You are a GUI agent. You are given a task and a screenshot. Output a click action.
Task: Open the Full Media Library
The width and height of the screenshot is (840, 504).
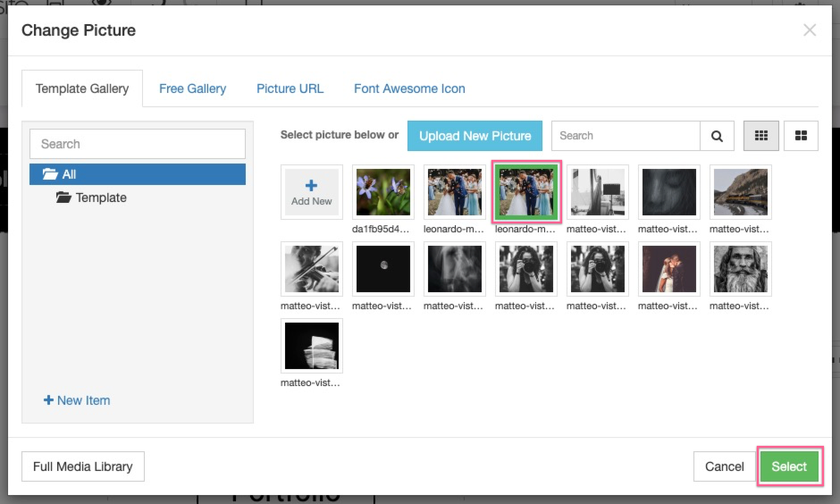83,466
